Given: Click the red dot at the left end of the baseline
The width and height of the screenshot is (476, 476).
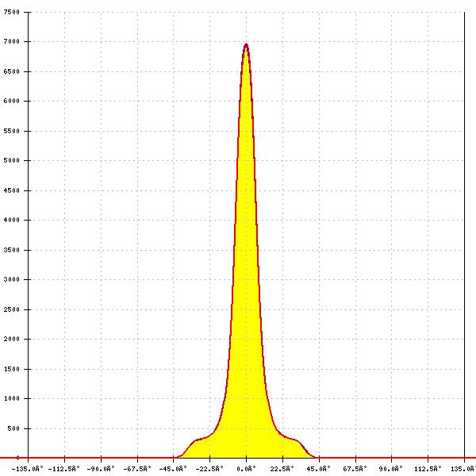Looking at the screenshot, I should (x=17, y=458).
